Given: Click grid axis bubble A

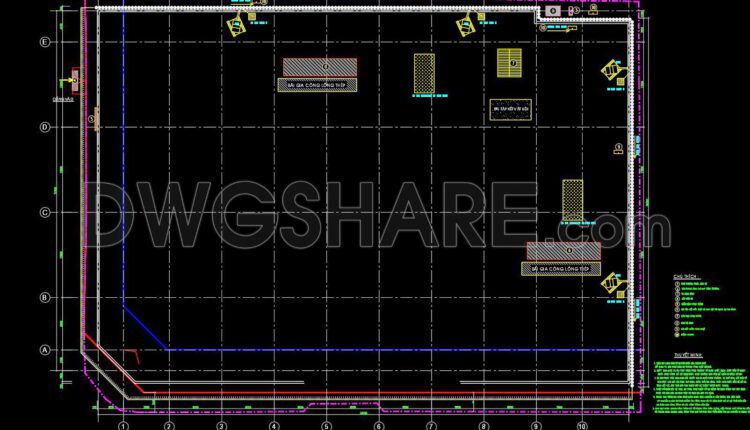Looking at the screenshot, I should (44, 350).
